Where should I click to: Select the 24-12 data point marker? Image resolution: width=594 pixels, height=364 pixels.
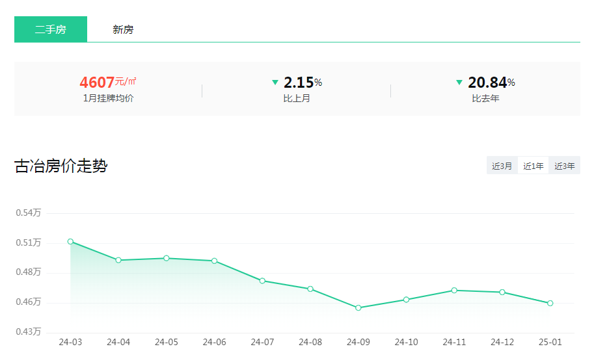pos(502,292)
